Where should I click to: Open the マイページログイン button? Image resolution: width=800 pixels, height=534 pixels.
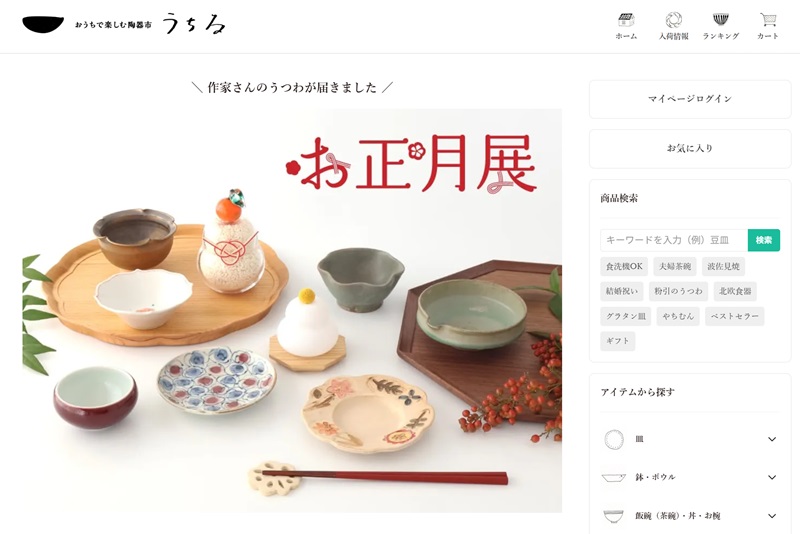pos(690,99)
